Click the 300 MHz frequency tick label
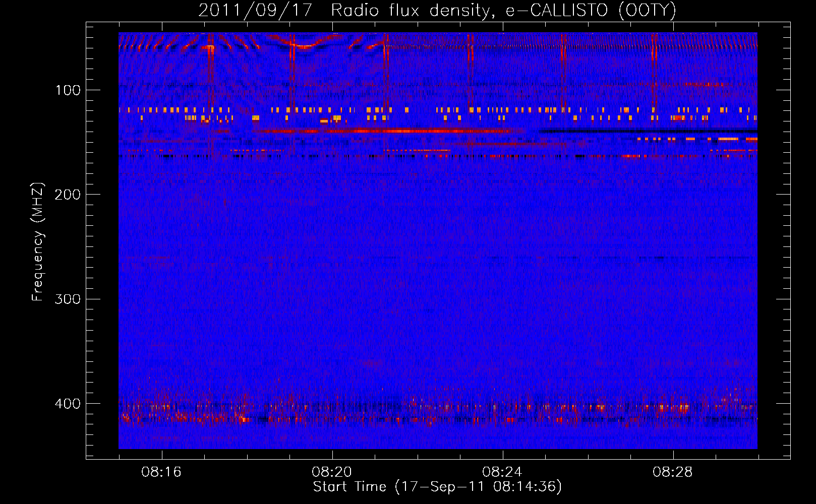This screenshot has height=504, width=816. coord(68,299)
